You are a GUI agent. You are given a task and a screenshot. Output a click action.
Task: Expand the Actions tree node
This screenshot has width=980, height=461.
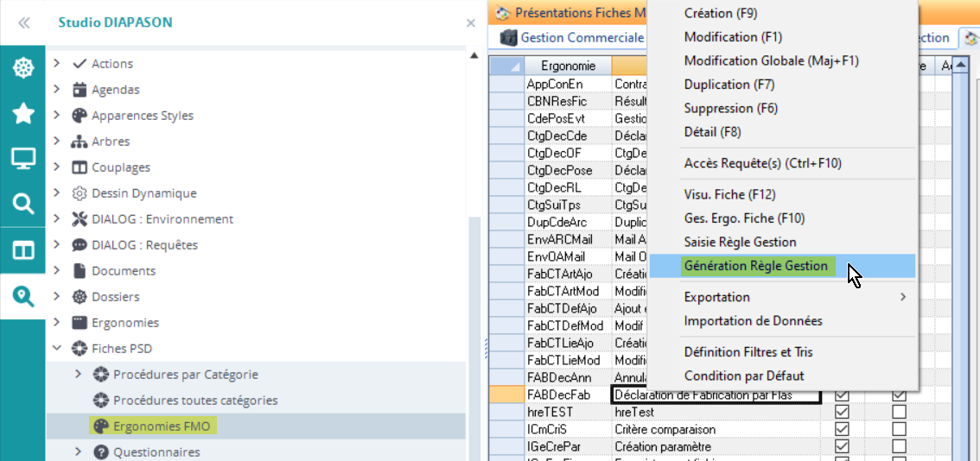coord(57,64)
